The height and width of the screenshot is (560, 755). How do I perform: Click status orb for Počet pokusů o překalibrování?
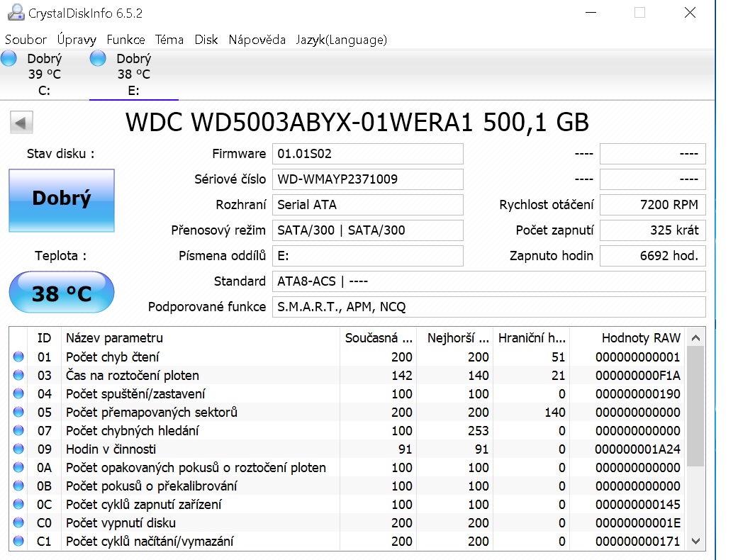coord(18,486)
